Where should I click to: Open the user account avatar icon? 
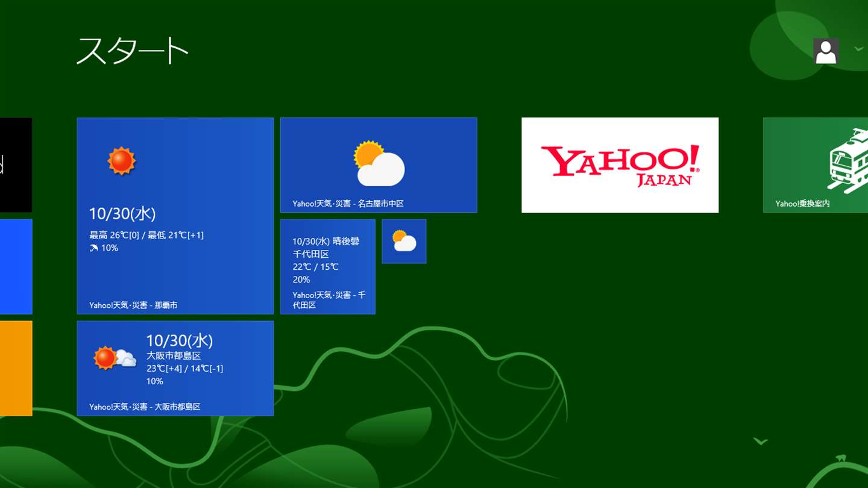coord(826,51)
